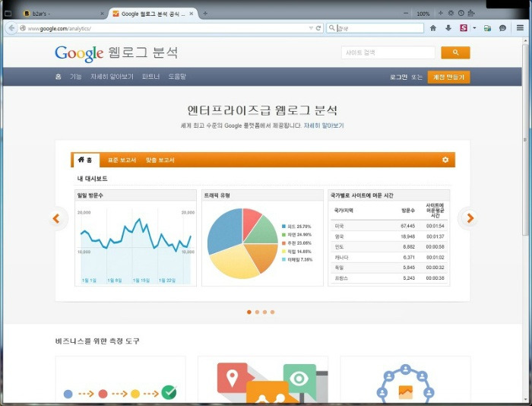Open the 홈 navigation item
532x406 pixels.
point(58,76)
